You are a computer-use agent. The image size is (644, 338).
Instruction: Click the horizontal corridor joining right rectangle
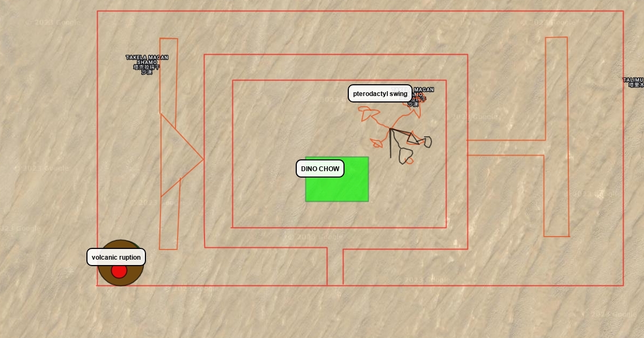(x=504, y=148)
